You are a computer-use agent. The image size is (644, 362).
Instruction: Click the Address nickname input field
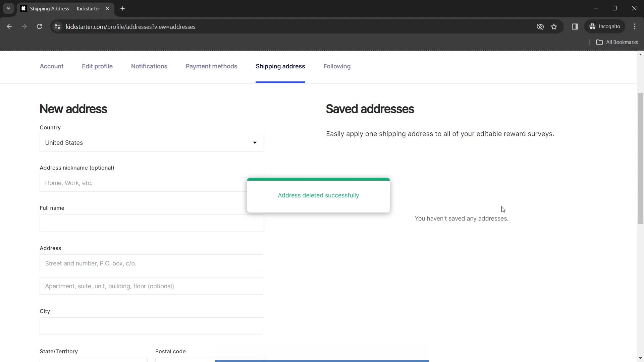[152, 183]
